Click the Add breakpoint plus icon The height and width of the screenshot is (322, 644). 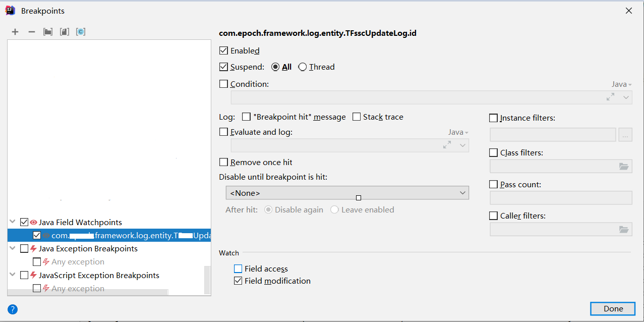(15, 32)
